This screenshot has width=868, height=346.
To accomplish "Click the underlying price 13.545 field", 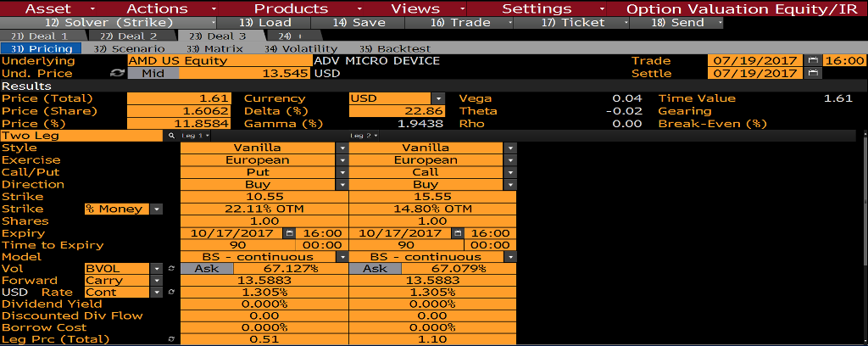I will (x=246, y=73).
